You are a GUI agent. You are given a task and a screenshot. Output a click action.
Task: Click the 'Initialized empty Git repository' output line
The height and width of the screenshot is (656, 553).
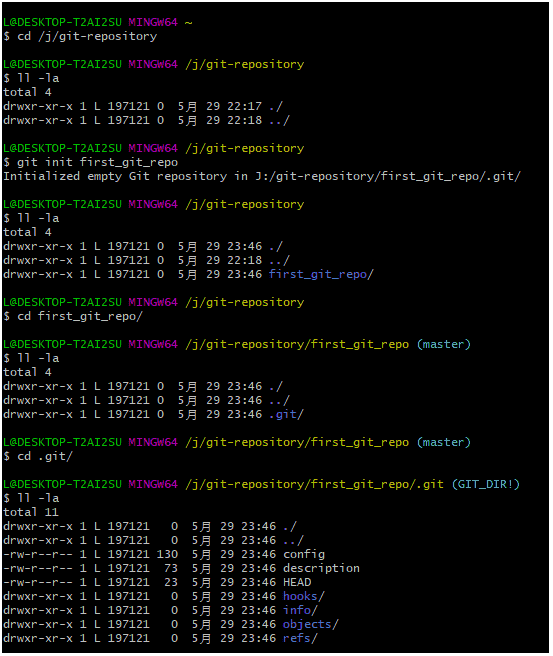(x=262, y=176)
